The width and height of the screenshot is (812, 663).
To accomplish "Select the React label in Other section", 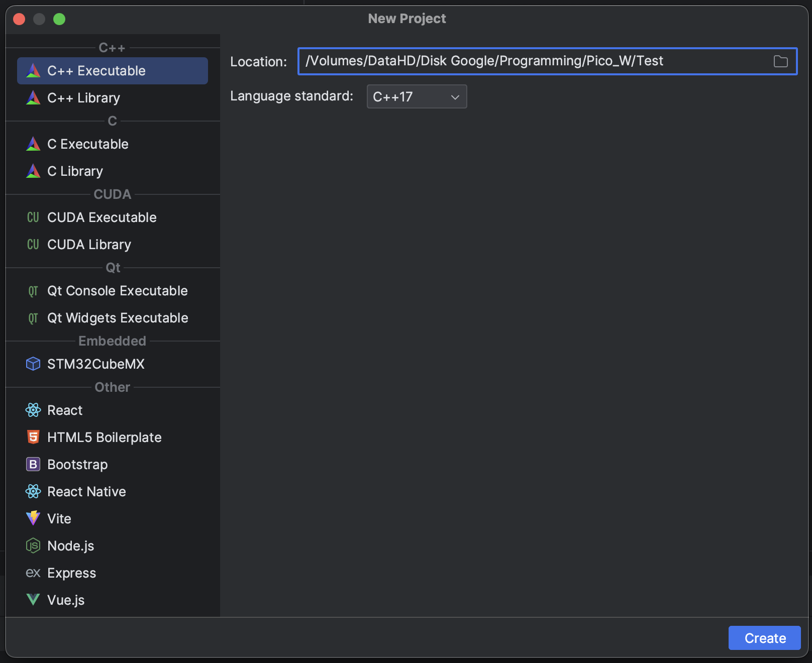I will pos(65,410).
